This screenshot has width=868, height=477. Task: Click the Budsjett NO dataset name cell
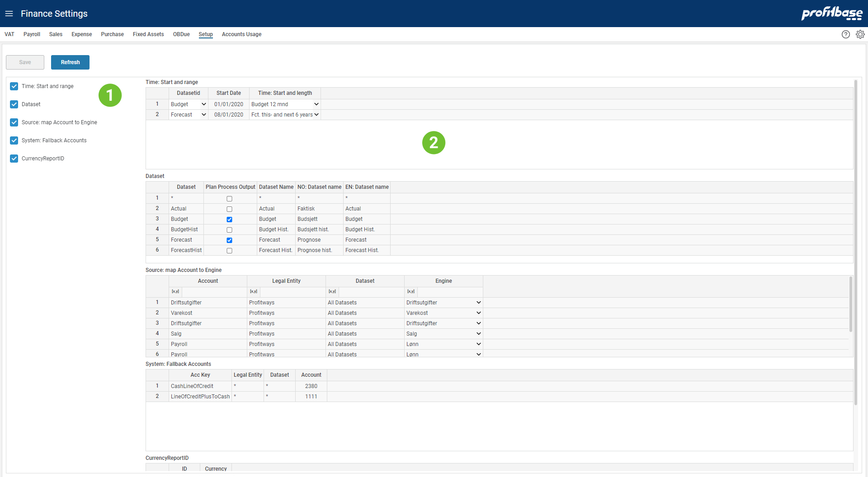[x=319, y=219]
